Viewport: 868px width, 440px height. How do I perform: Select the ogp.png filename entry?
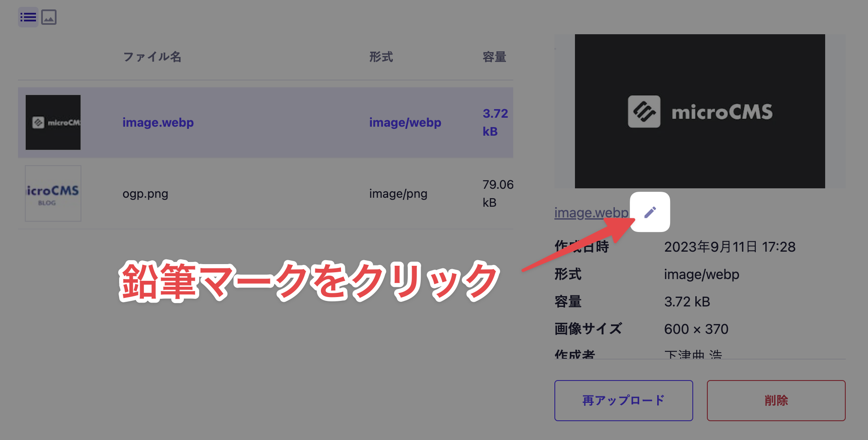click(145, 193)
